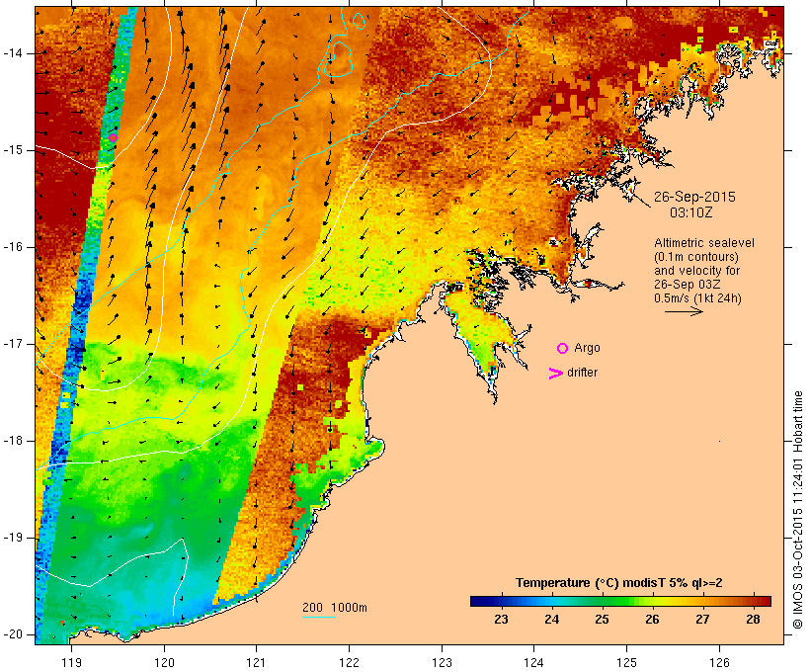Click the Temperature modisT colorbar title
This screenshot has width=810, height=672.
[x=619, y=583]
